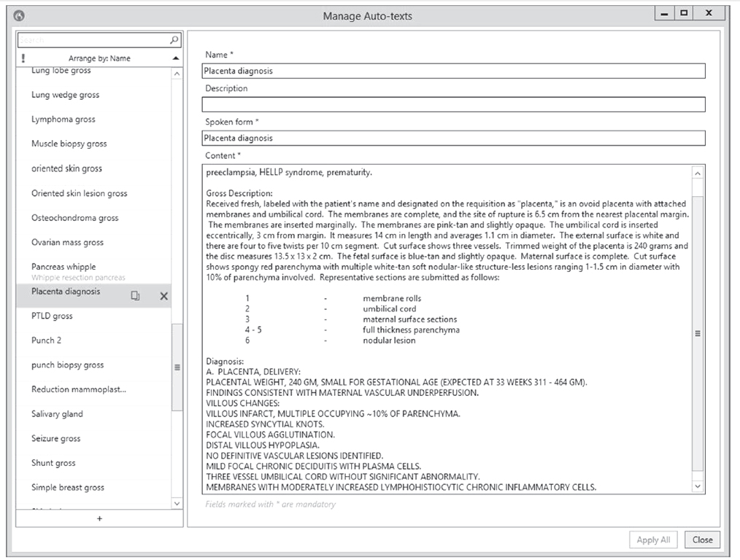
Task: Open the Arrange by: Name options
Action: (x=99, y=58)
